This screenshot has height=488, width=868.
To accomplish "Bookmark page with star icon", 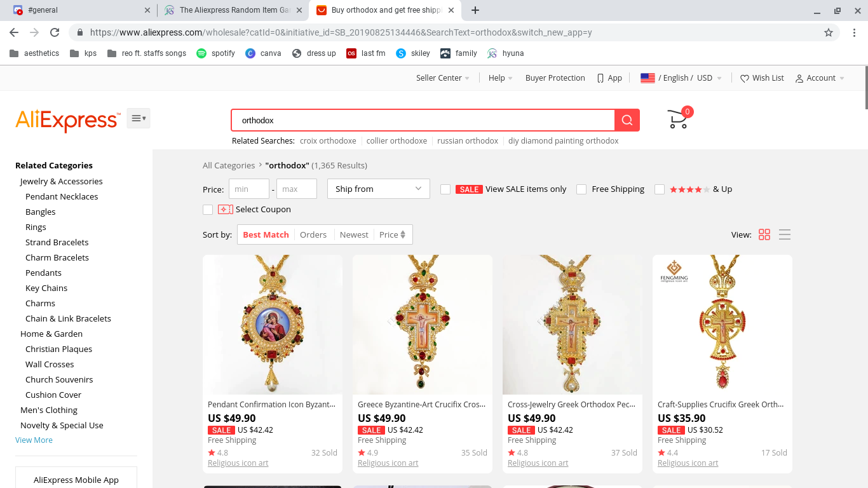I will click(829, 32).
